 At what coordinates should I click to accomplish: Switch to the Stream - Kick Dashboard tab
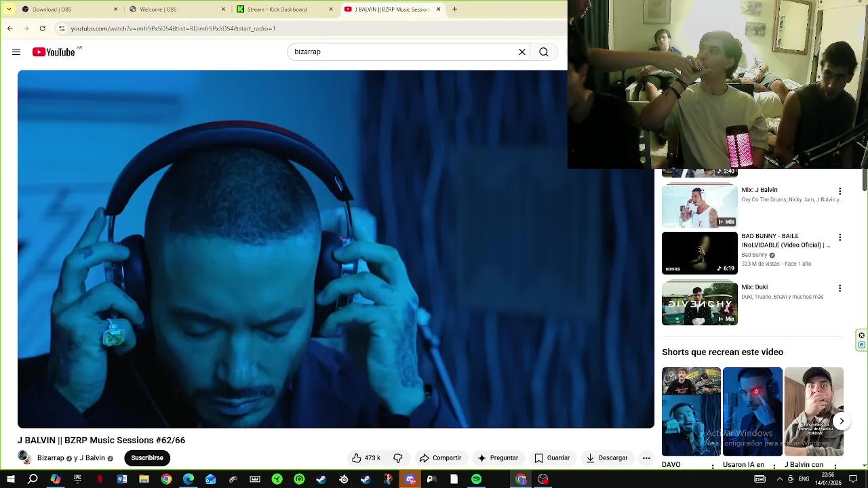[283, 9]
